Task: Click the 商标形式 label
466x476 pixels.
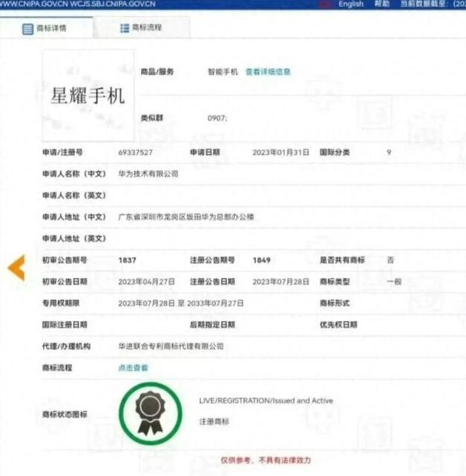Action: pos(335,303)
